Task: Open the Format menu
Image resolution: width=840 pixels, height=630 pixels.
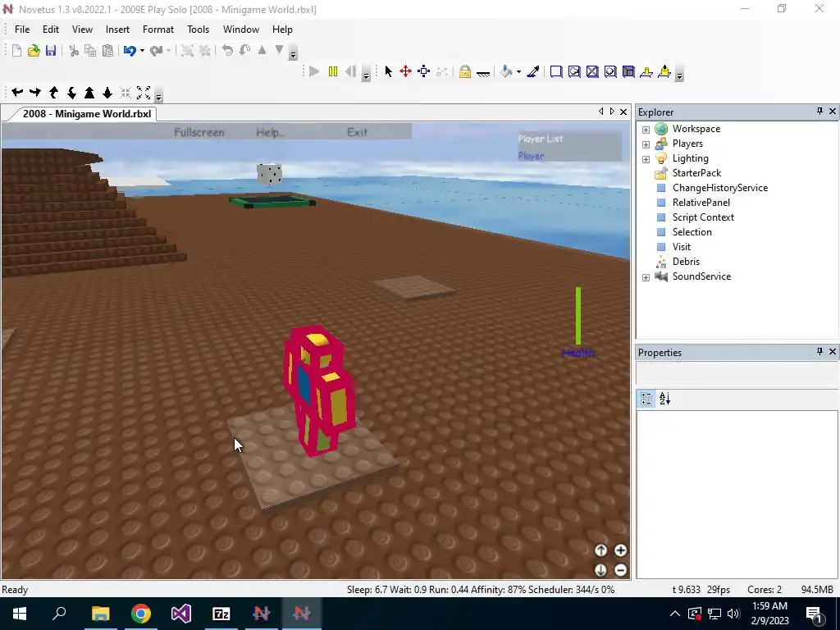Action: pyautogui.click(x=158, y=30)
